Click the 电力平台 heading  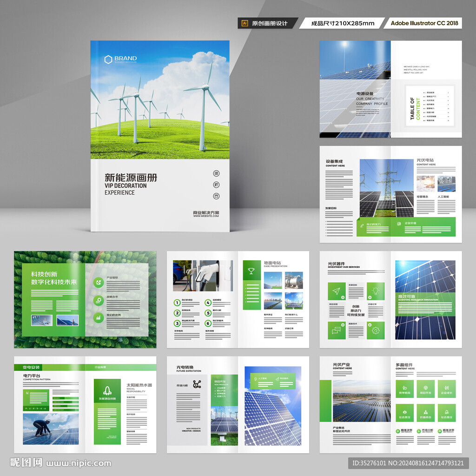click(x=32, y=376)
